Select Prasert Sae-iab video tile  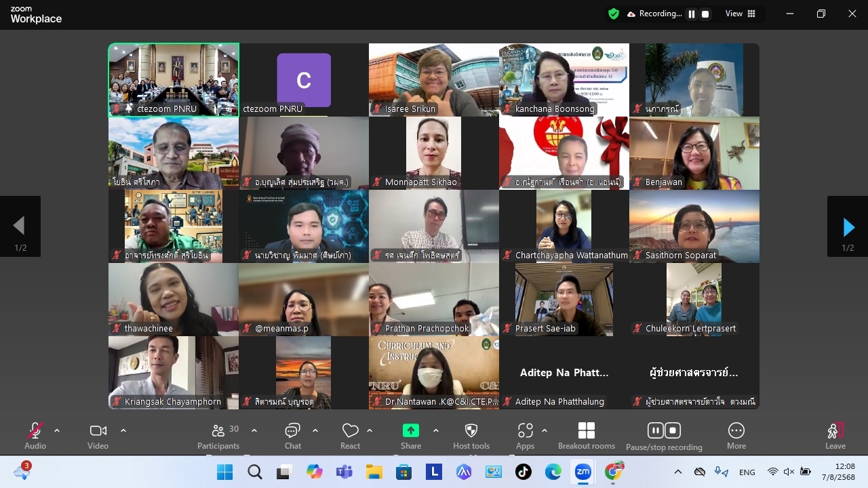564,300
